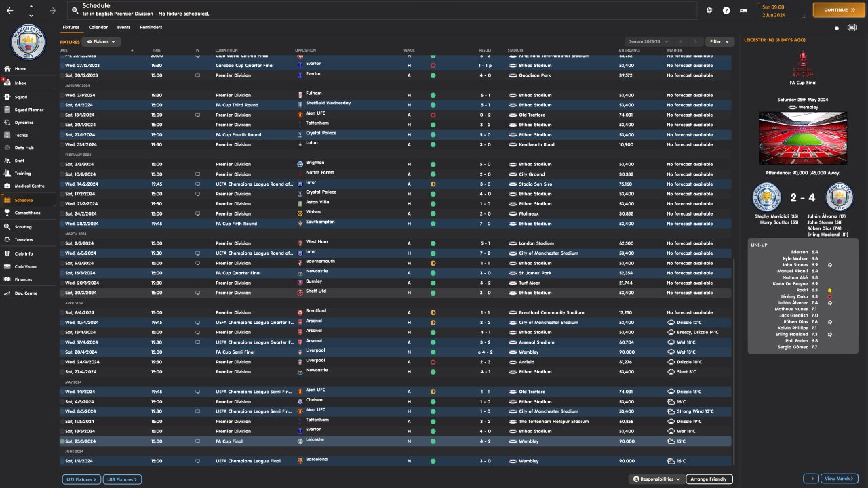The image size is (868, 488).
Task: Click the View Match button
Action: (840, 479)
